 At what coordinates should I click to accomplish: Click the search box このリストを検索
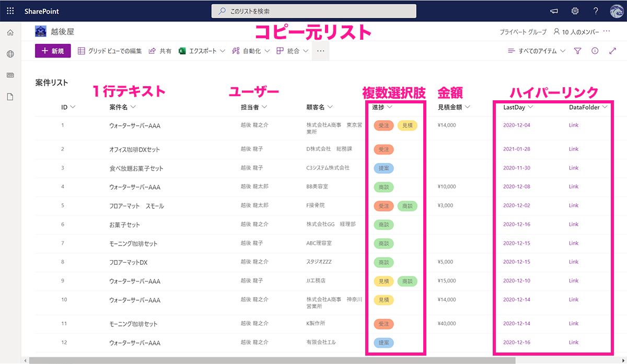(x=313, y=11)
